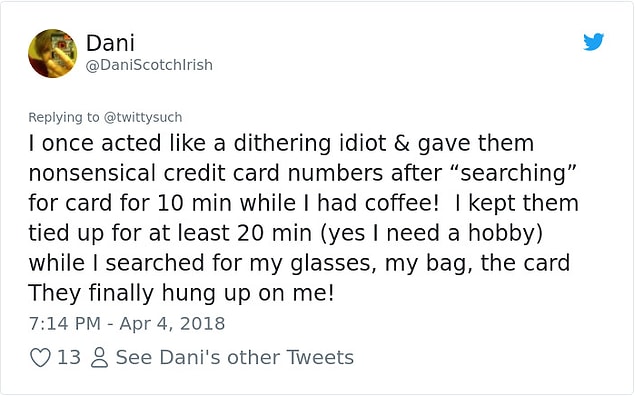Click the sentence They finally hung up on me!
The image size is (635, 396).
[181, 293]
